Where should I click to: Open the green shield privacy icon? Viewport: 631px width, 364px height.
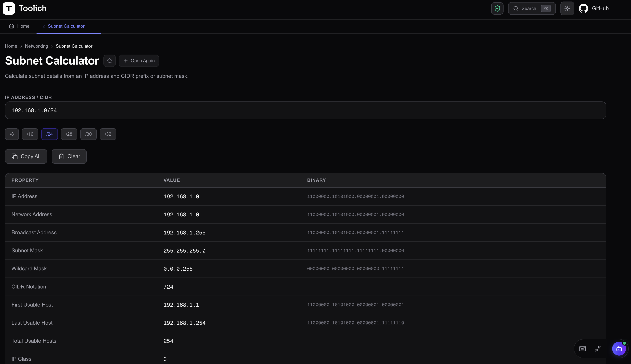(x=497, y=8)
